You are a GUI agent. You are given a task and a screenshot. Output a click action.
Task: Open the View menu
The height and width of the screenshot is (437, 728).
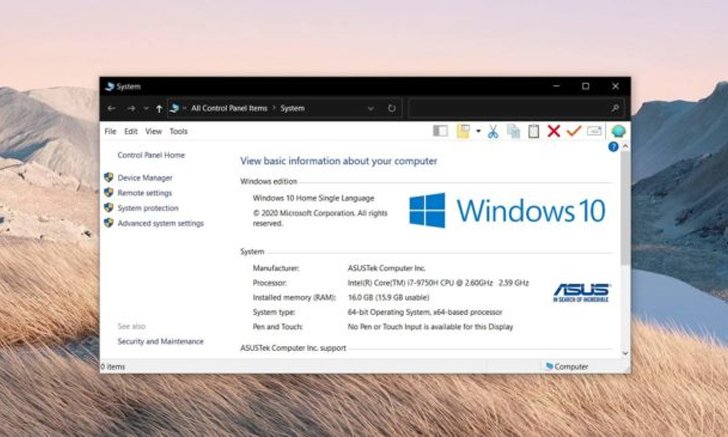(x=154, y=131)
